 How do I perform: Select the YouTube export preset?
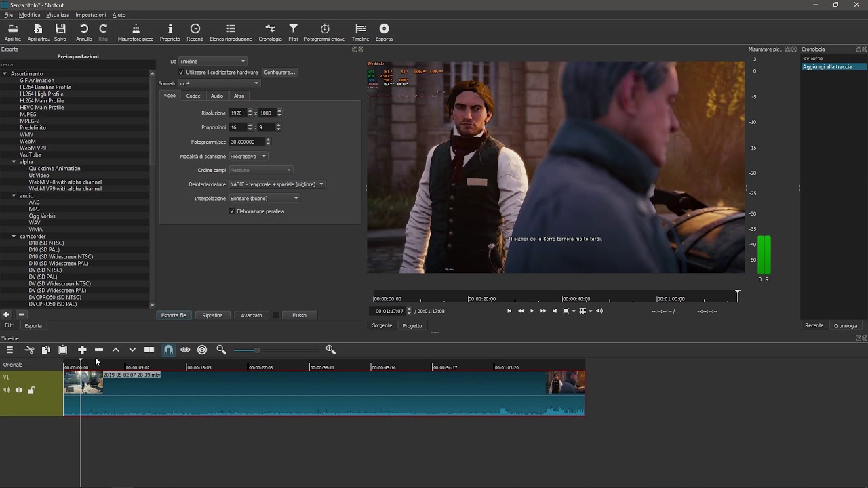click(31, 155)
